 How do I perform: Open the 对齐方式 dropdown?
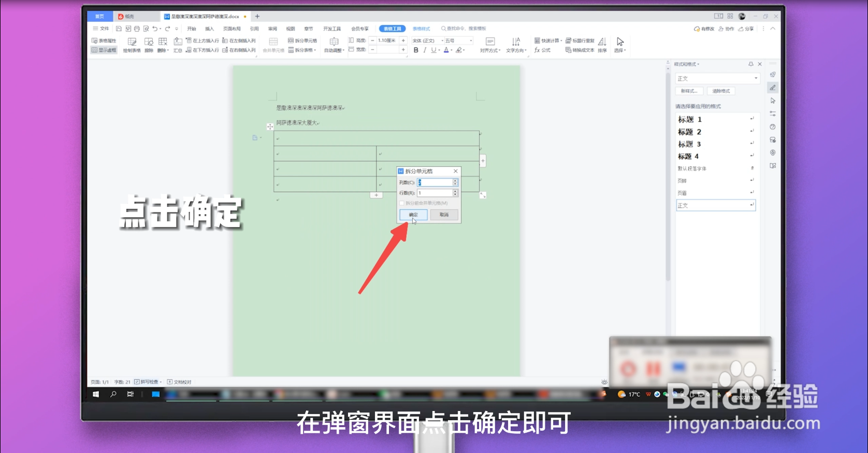click(490, 45)
